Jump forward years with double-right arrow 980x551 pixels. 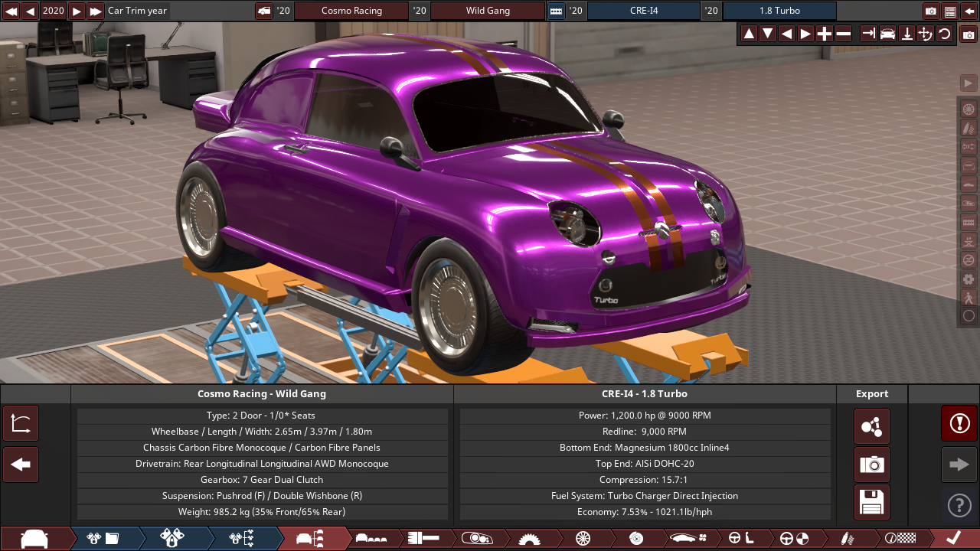(95, 11)
